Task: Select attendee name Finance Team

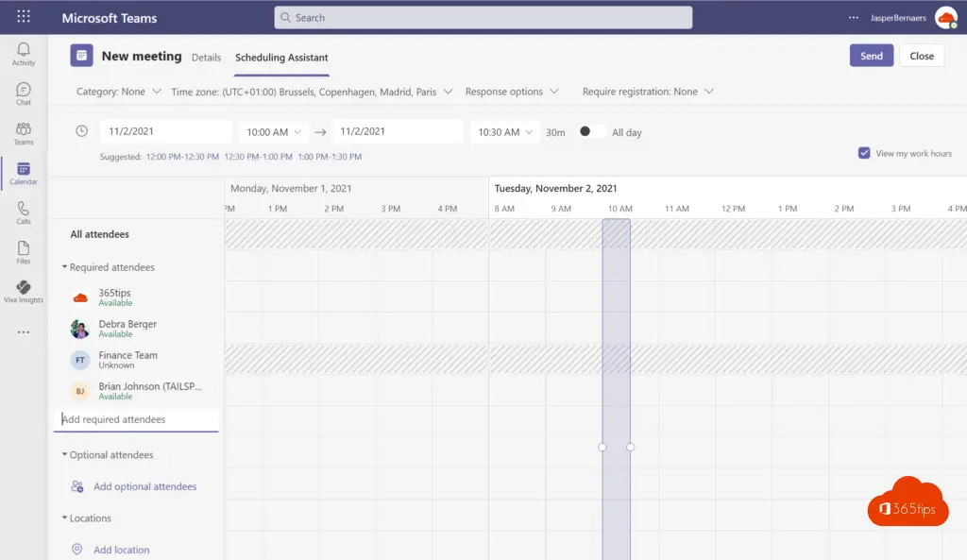Action: (x=127, y=355)
